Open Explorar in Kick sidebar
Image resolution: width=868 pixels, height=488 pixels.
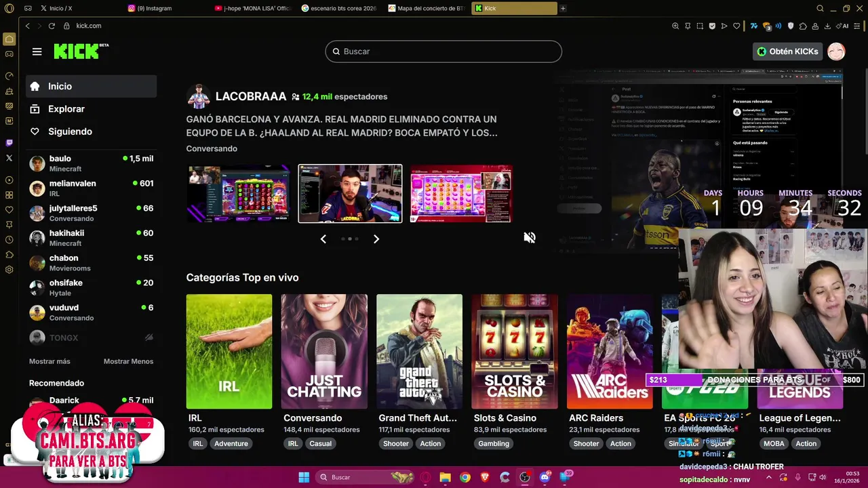pos(92,109)
